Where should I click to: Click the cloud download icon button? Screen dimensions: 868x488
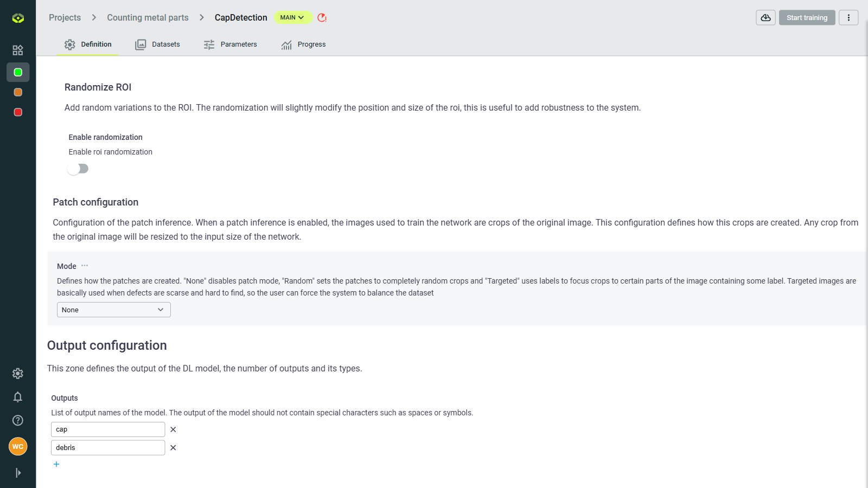[x=765, y=17]
